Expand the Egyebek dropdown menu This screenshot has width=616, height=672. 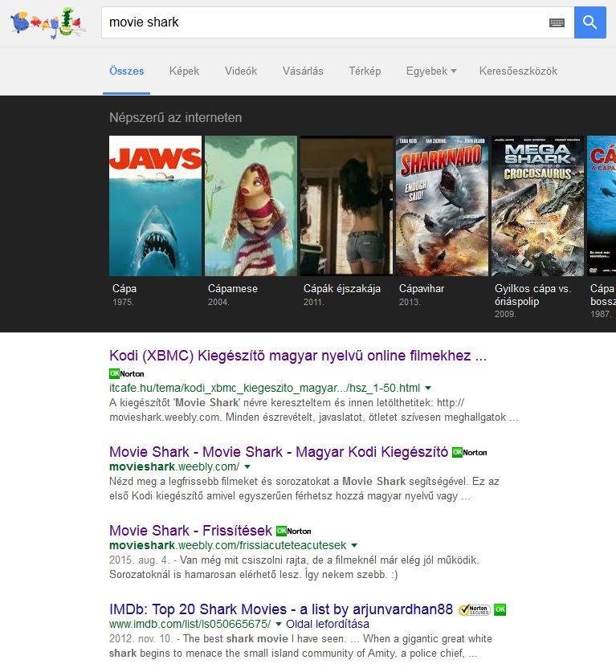tap(431, 71)
